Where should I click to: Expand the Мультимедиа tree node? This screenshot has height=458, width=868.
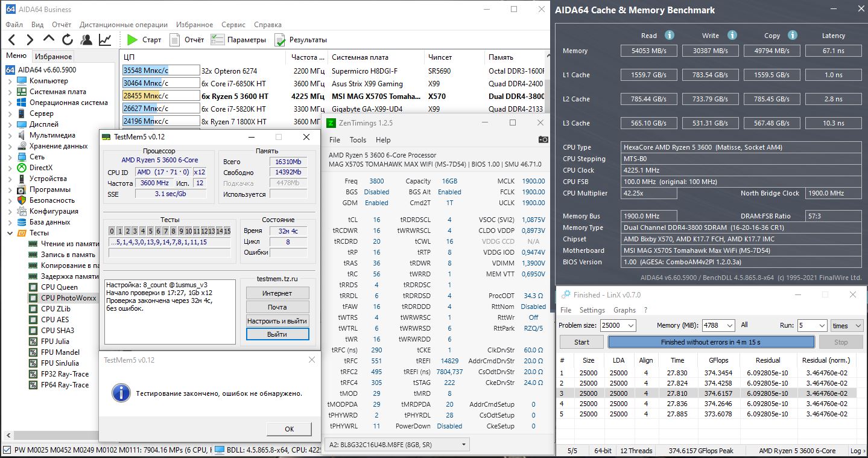[10, 135]
